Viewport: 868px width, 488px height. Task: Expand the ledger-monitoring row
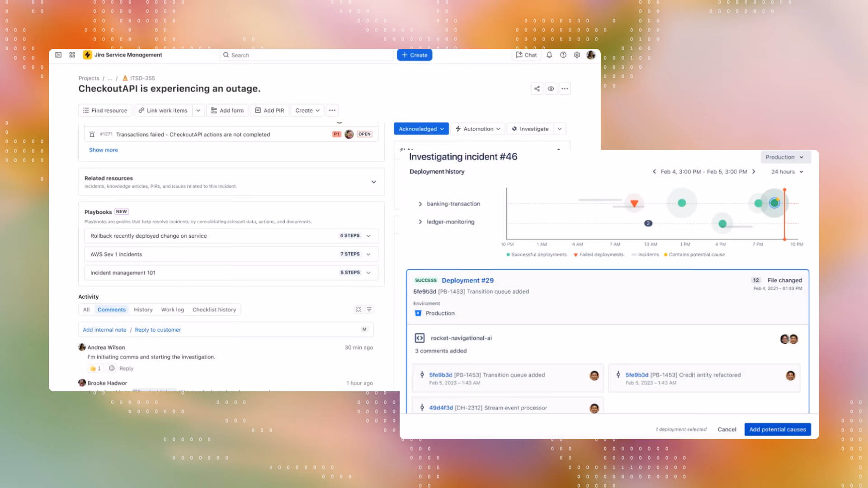pos(420,222)
